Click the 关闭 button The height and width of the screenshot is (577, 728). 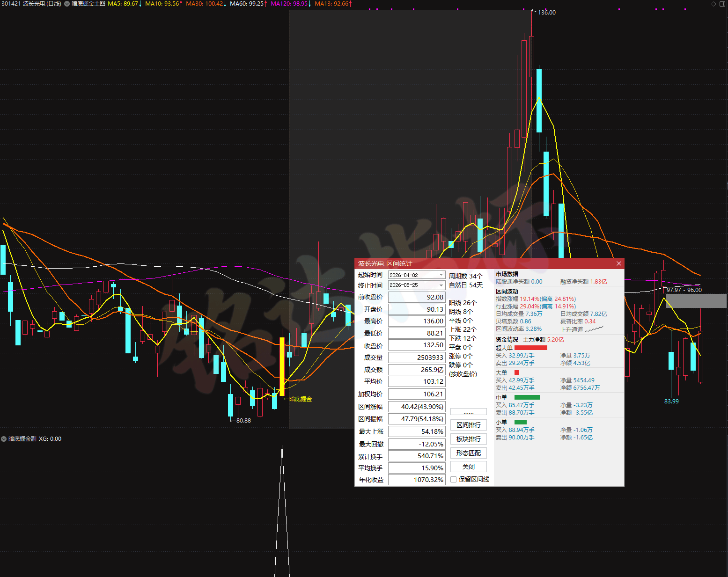(469, 467)
